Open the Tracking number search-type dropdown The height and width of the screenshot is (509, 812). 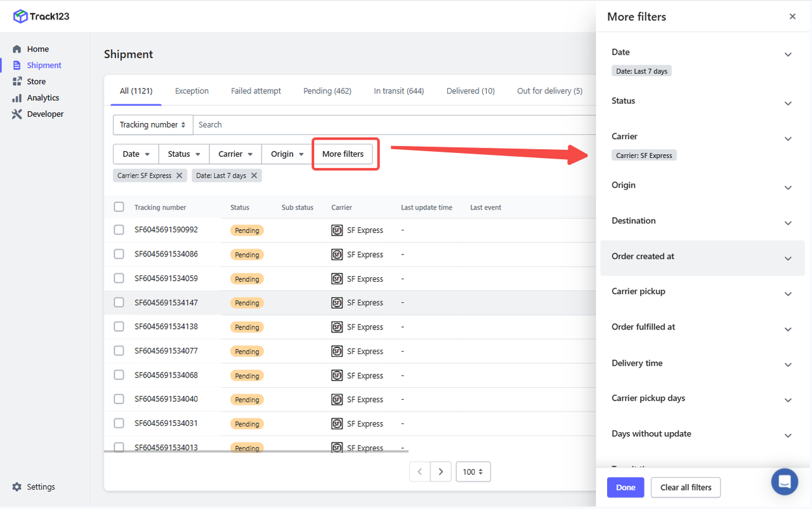(x=153, y=125)
